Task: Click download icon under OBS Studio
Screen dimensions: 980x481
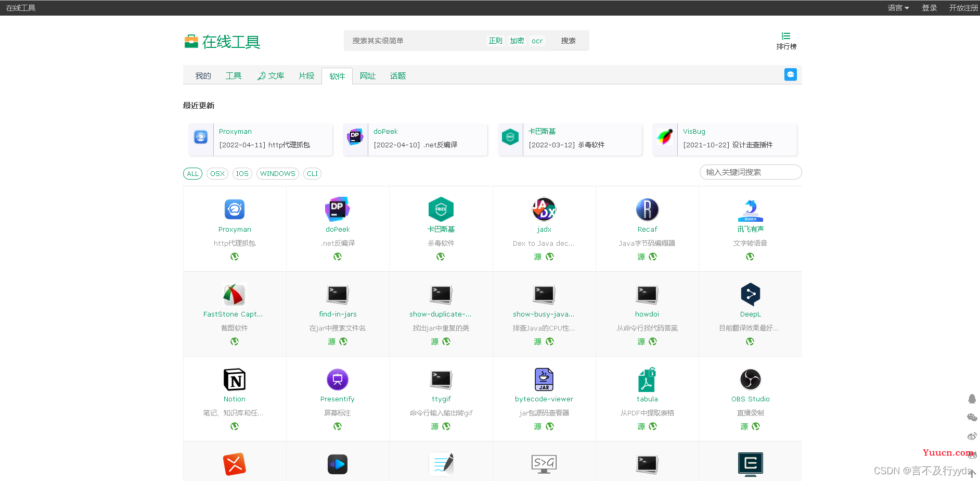Action: pyautogui.click(x=756, y=426)
